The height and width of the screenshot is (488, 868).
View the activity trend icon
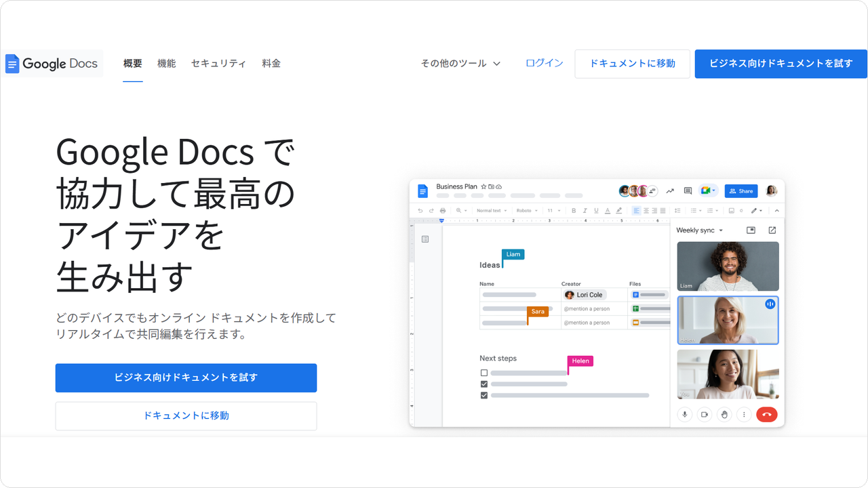[670, 191]
